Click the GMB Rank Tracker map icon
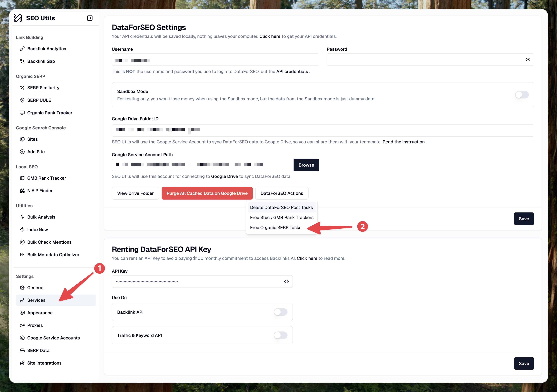This screenshot has height=392, width=557. (x=22, y=178)
